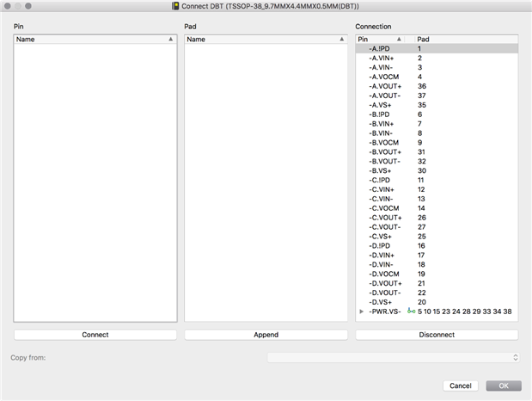
Task: Open the Copy from dropdown
Action: point(394,357)
